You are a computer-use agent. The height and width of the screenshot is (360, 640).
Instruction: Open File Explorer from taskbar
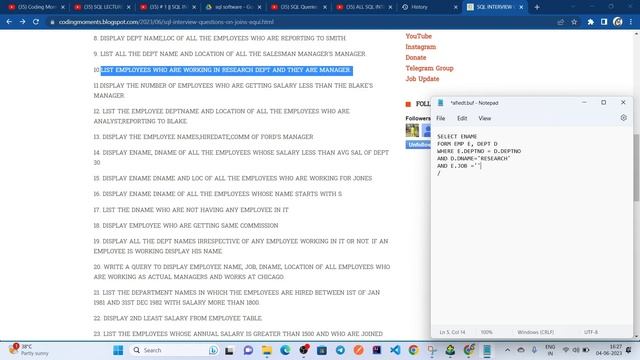click(267, 350)
